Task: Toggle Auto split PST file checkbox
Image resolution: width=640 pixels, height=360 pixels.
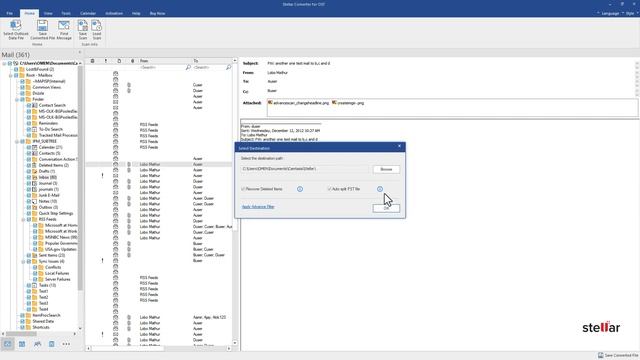Action: 329,189
